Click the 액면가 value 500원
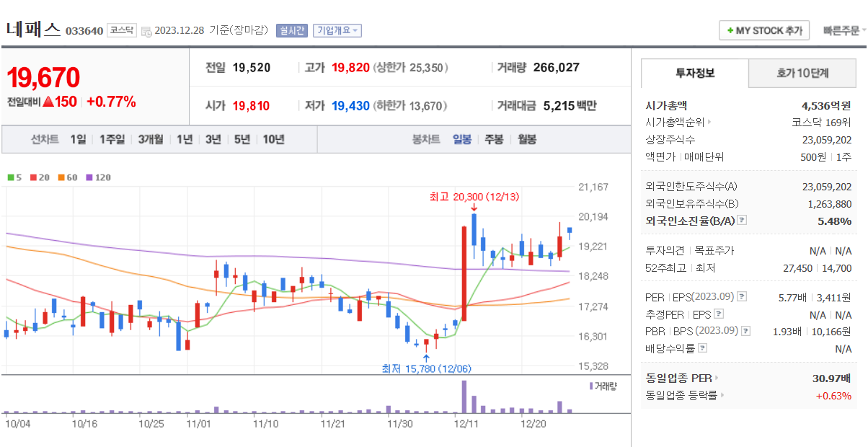This screenshot has width=868, height=447. coord(815,157)
